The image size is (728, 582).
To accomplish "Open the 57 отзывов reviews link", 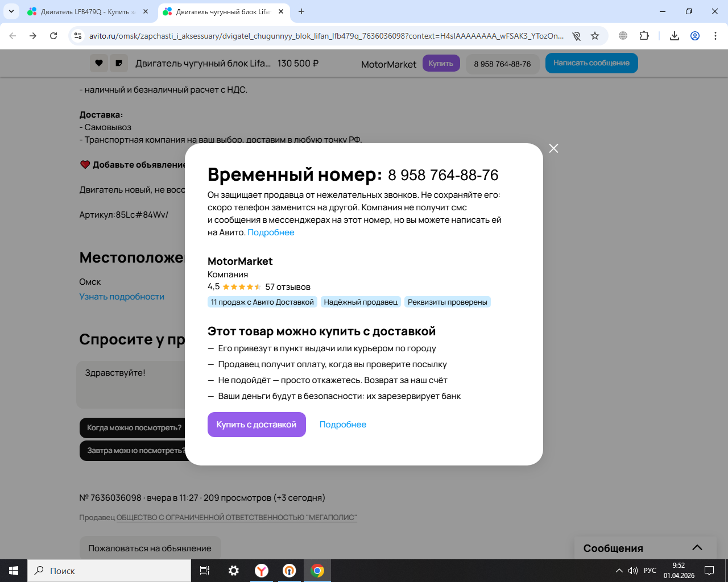I will tap(288, 287).
